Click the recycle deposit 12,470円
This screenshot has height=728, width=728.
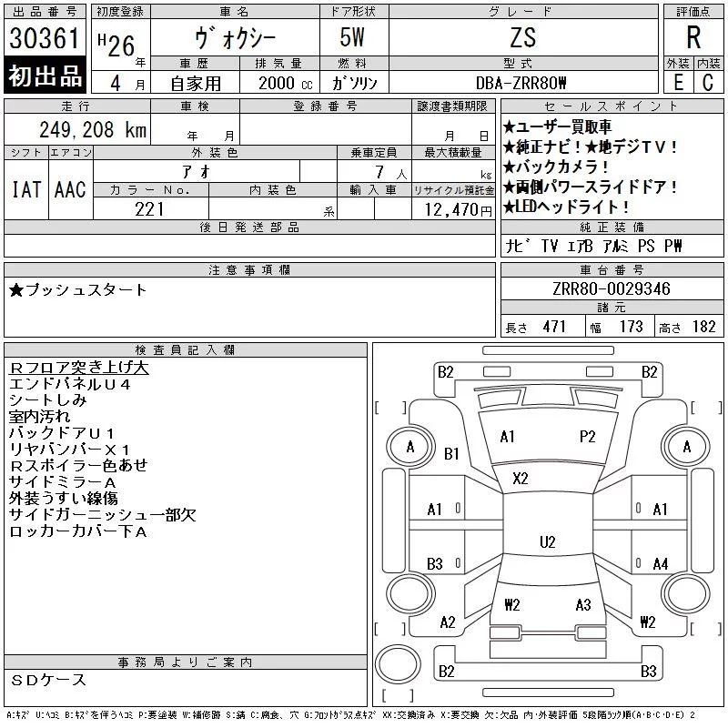pyautogui.click(x=458, y=210)
